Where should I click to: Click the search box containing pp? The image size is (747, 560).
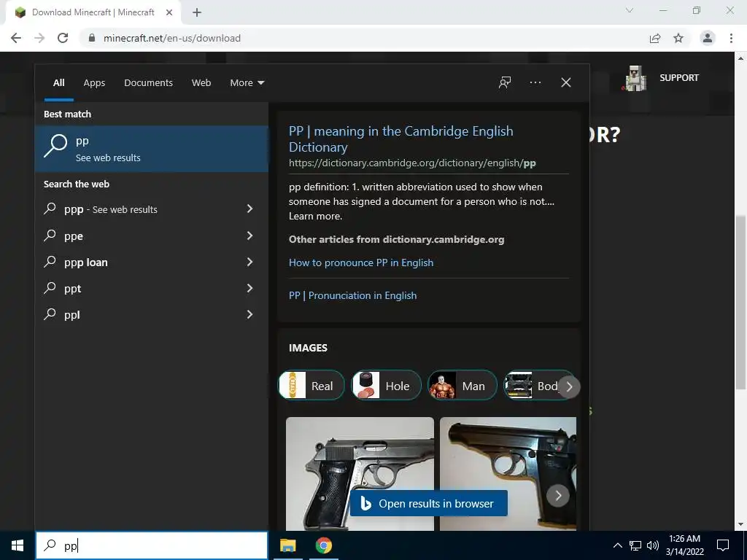click(152, 545)
